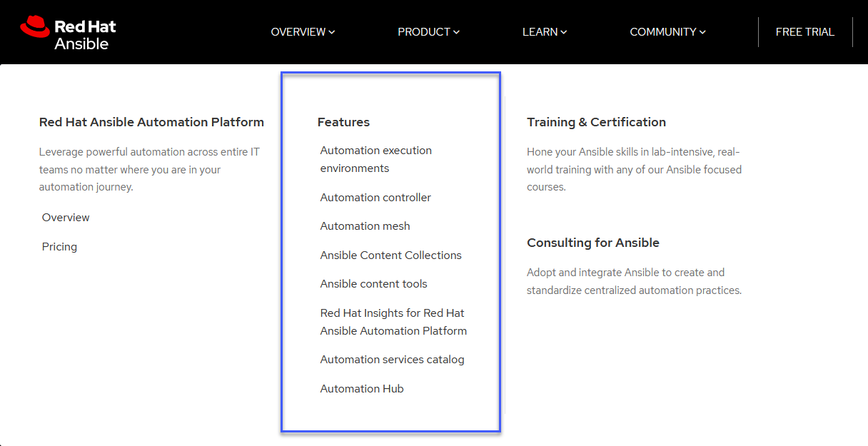Expand the LEARN dropdown menu
868x446 pixels.
coord(545,31)
